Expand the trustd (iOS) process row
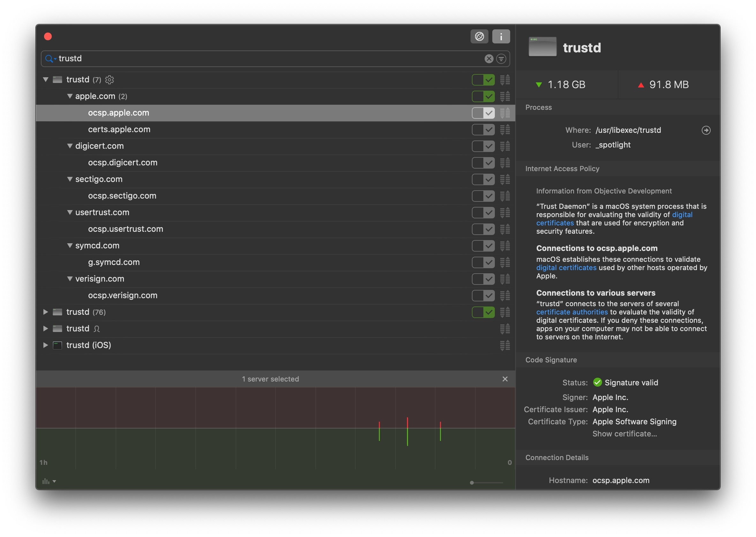The image size is (756, 537). [46, 345]
